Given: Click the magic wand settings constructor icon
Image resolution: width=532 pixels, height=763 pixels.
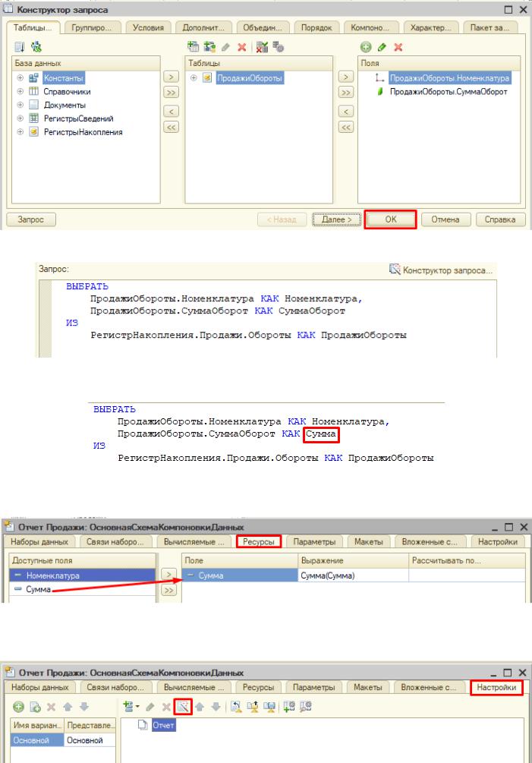Looking at the screenshot, I should pyautogui.click(x=183, y=707).
